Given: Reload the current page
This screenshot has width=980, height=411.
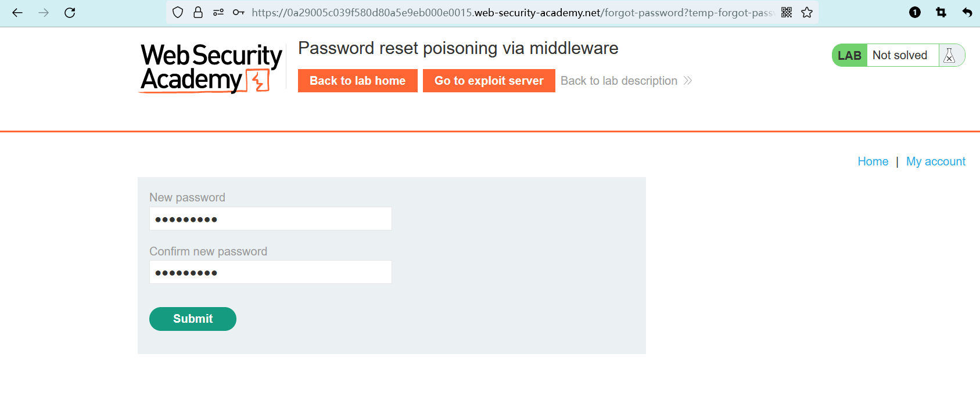Looking at the screenshot, I should point(70,13).
